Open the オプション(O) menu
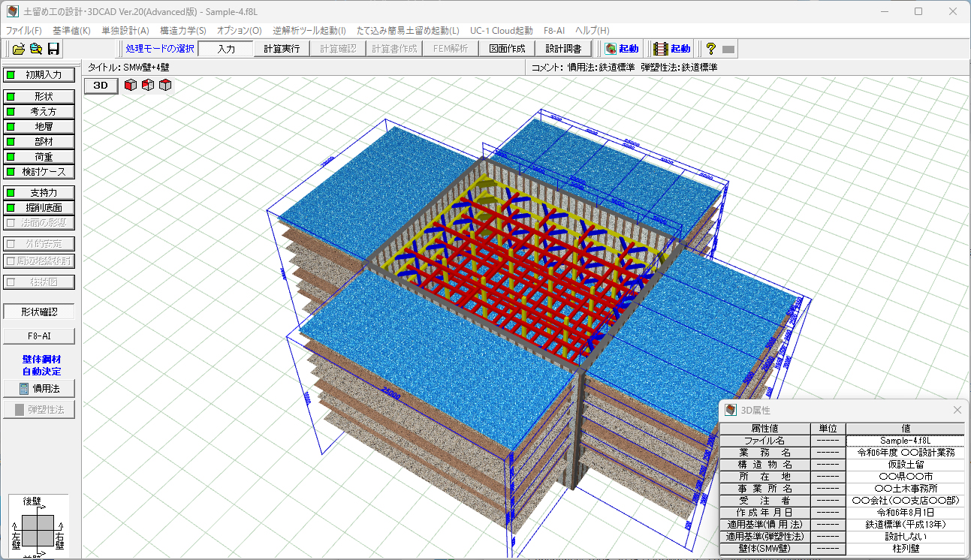 click(240, 31)
